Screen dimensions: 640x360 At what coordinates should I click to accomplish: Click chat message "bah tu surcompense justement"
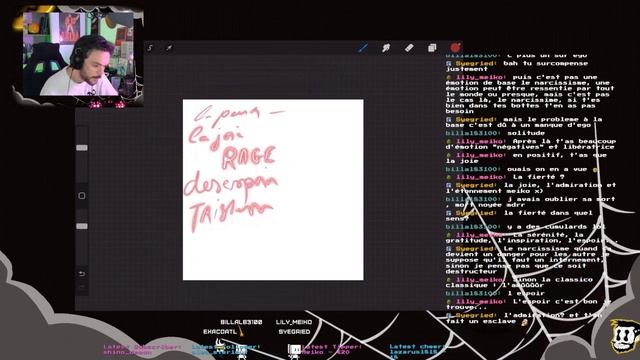coord(517,66)
